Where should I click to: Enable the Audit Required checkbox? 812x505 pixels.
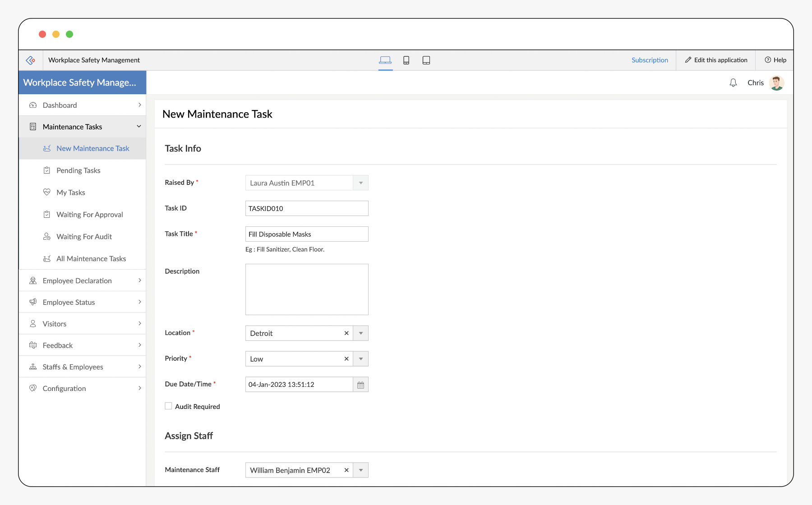169,406
